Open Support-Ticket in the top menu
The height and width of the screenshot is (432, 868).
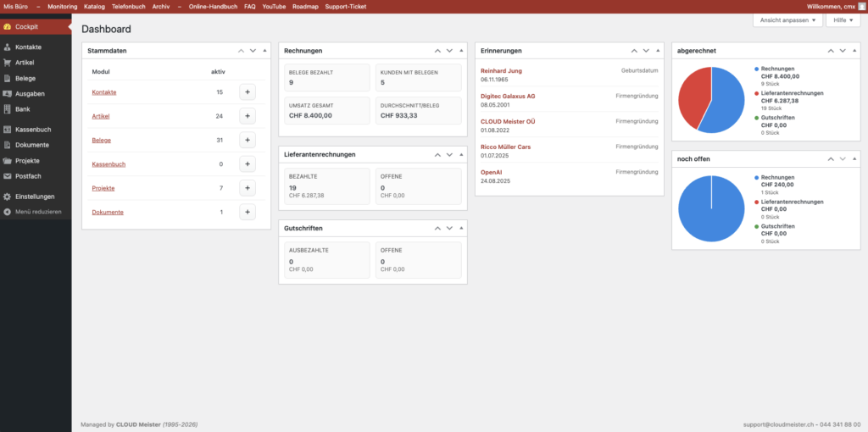(x=346, y=6)
